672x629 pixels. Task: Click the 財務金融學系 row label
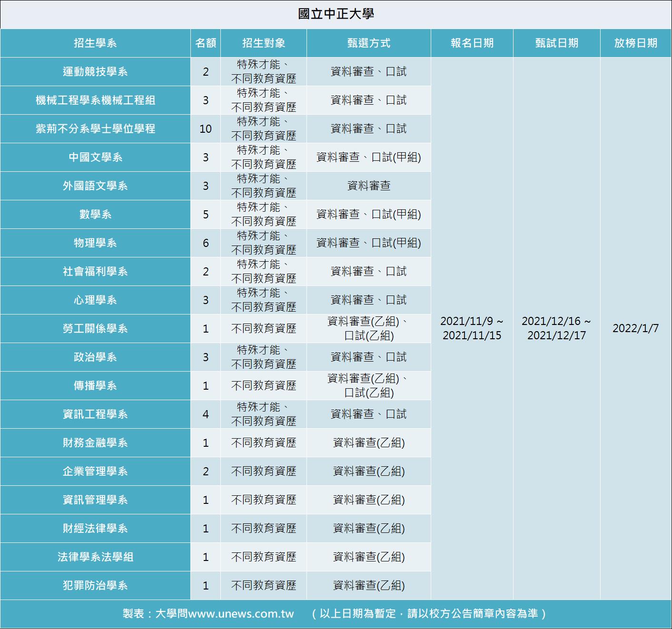tap(95, 443)
